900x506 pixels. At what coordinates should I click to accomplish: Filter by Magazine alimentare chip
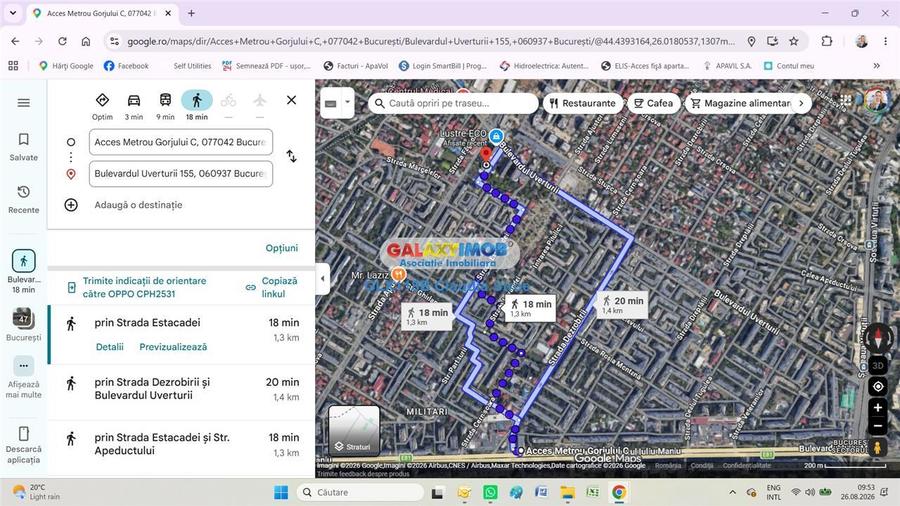(740, 103)
